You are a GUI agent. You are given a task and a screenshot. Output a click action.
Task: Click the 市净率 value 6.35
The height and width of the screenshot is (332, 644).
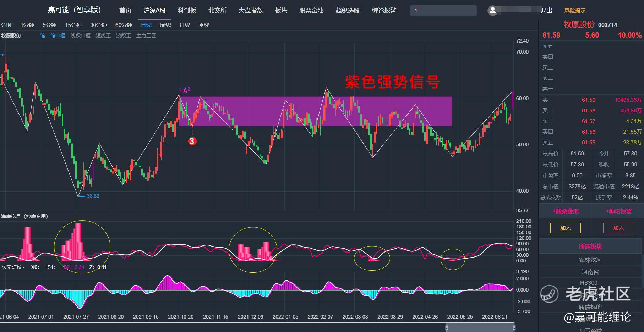point(631,176)
